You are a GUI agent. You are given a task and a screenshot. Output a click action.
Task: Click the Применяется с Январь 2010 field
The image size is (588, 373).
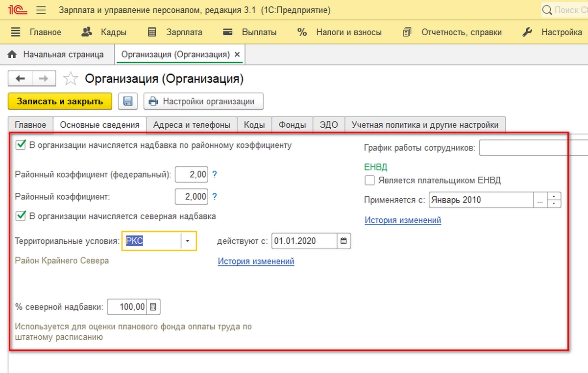coord(481,200)
